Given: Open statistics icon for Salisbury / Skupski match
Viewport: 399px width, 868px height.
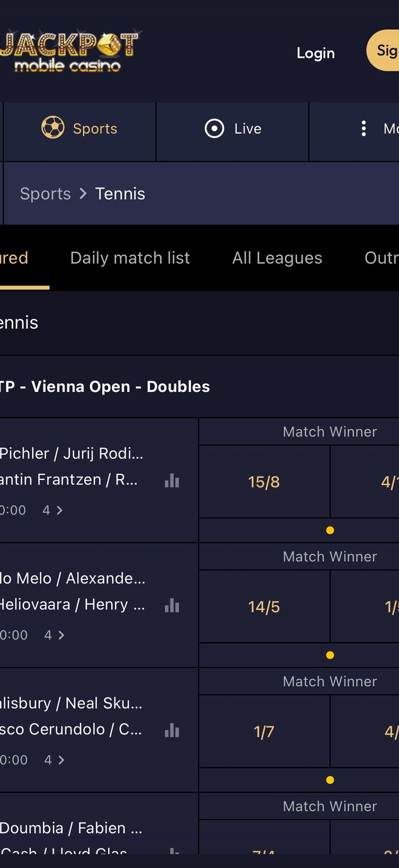Looking at the screenshot, I should tap(172, 731).
